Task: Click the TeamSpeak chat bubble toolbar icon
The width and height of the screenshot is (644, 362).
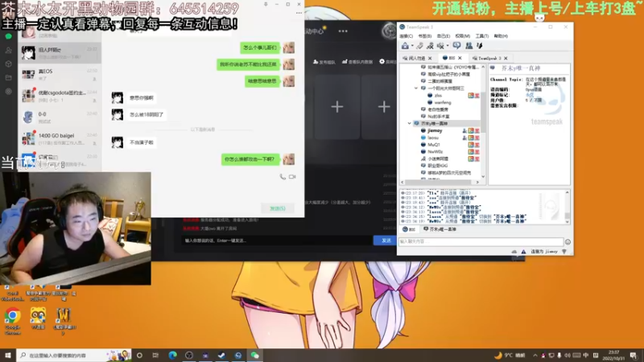Action: tap(456, 46)
